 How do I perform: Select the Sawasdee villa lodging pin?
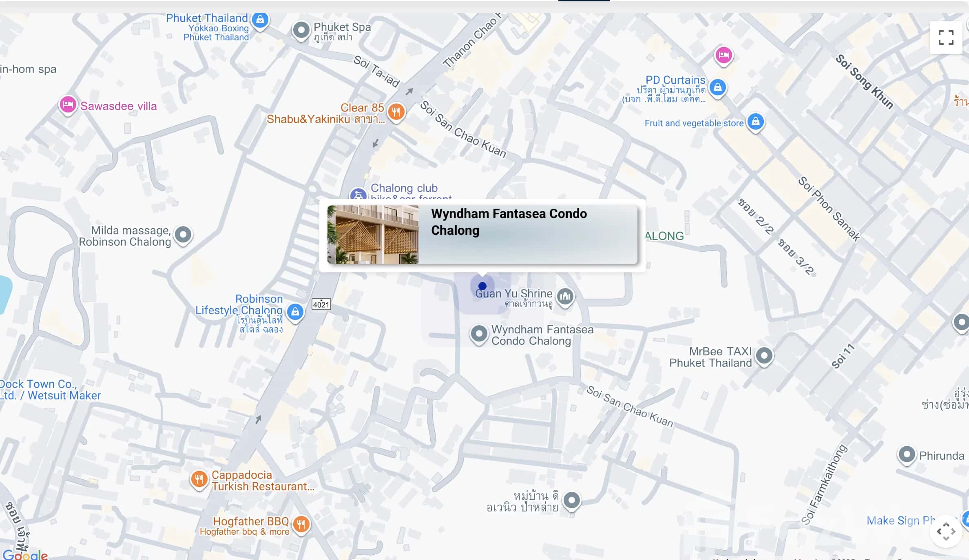(68, 105)
